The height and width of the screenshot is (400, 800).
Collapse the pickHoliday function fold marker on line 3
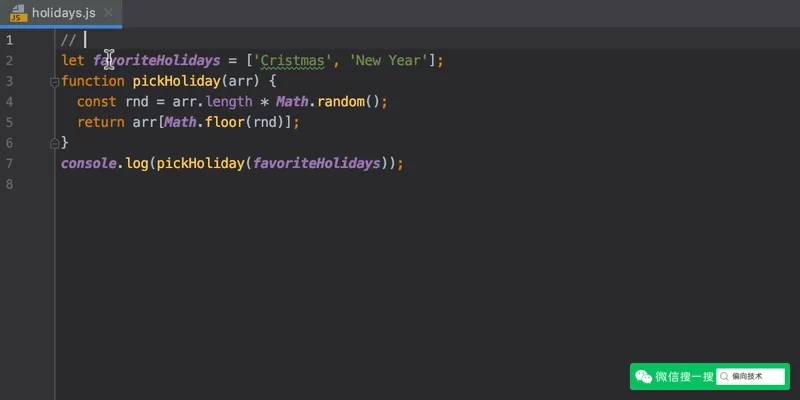[x=55, y=82]
